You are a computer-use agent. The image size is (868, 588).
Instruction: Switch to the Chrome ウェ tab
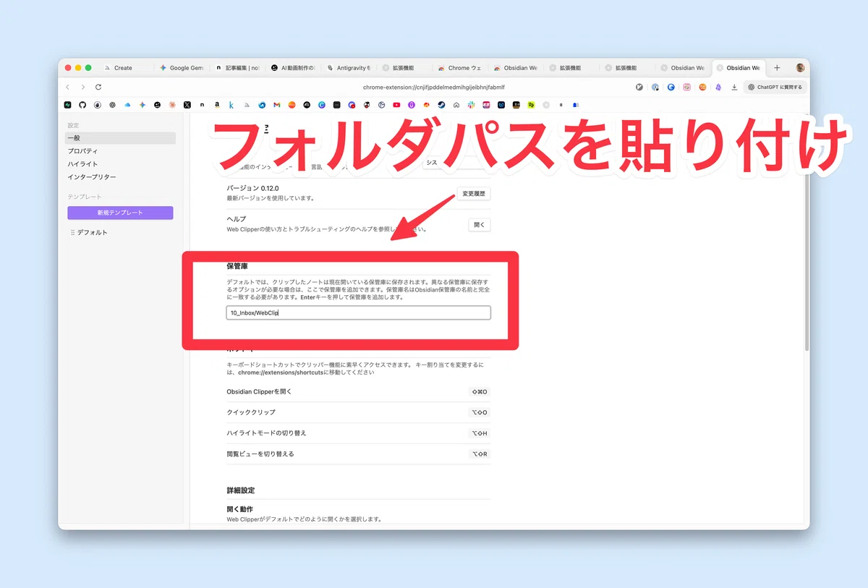461,68
